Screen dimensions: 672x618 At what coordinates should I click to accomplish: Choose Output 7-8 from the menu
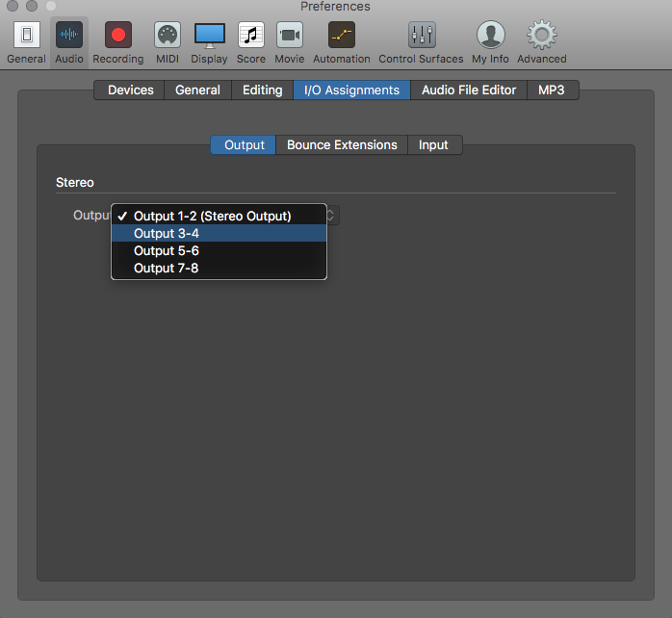click(219, 268)
